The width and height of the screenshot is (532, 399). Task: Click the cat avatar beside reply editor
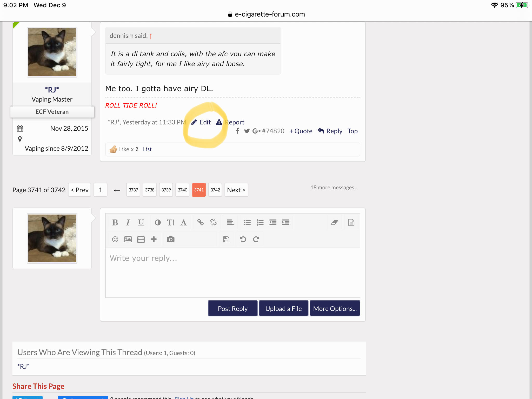click(x=52, y=238)
